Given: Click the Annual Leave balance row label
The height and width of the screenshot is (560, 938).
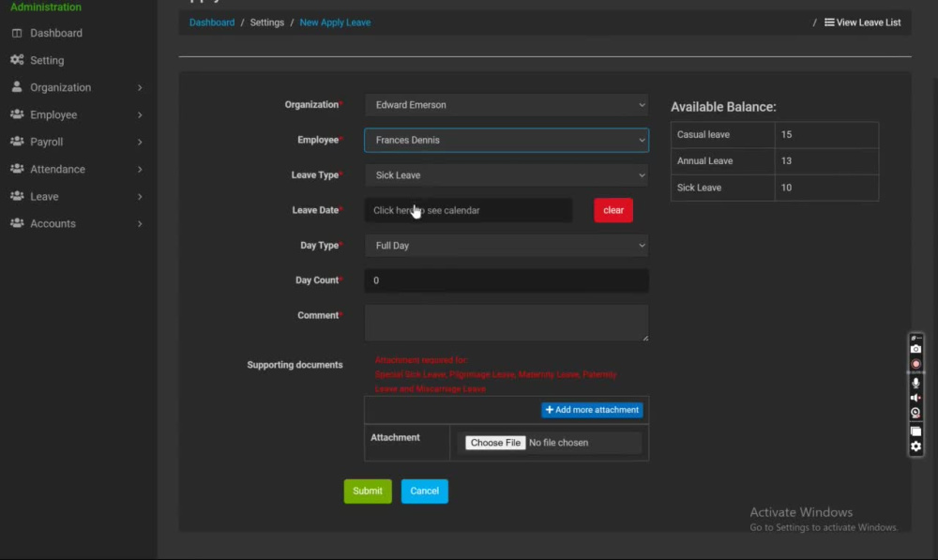Looking at the screenshot, I should [x=704, y=161].
